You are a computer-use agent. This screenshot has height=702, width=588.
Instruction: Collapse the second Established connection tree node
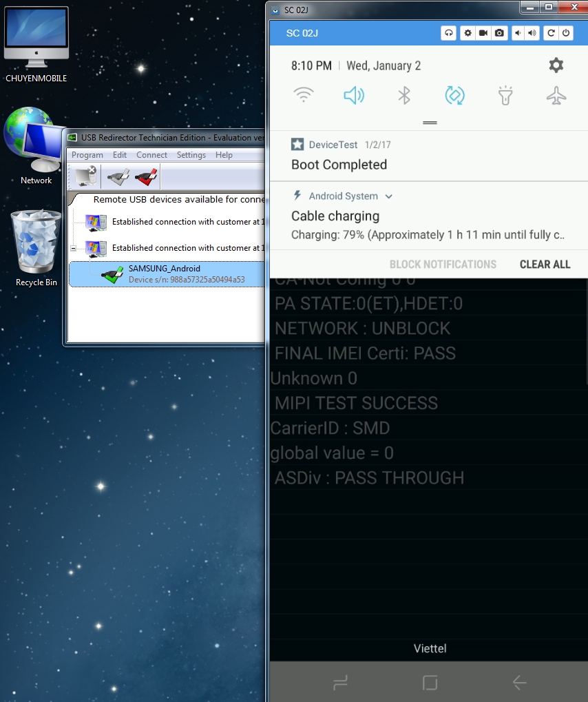(x=74, y=248)
